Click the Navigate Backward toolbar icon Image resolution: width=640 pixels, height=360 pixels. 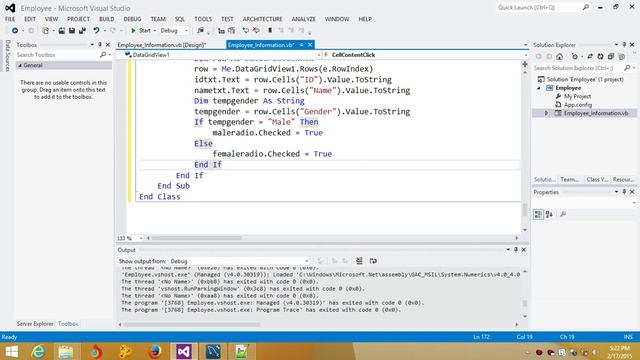click(x=15, y=31)
